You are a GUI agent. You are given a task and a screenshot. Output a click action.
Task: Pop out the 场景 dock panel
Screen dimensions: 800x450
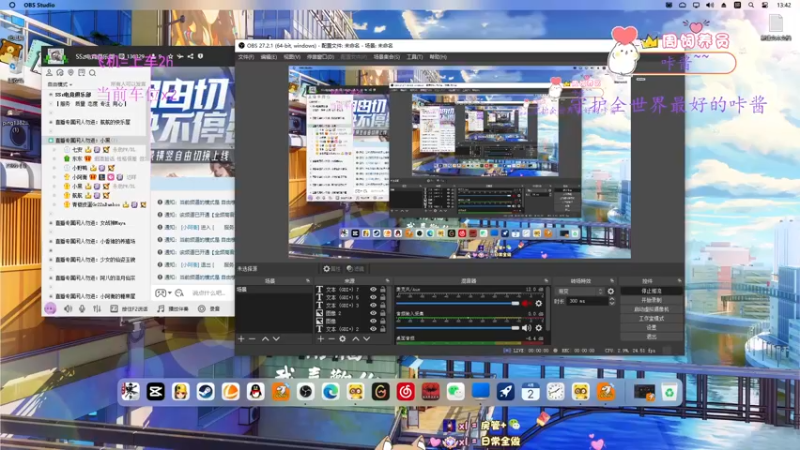click(308, 281)
